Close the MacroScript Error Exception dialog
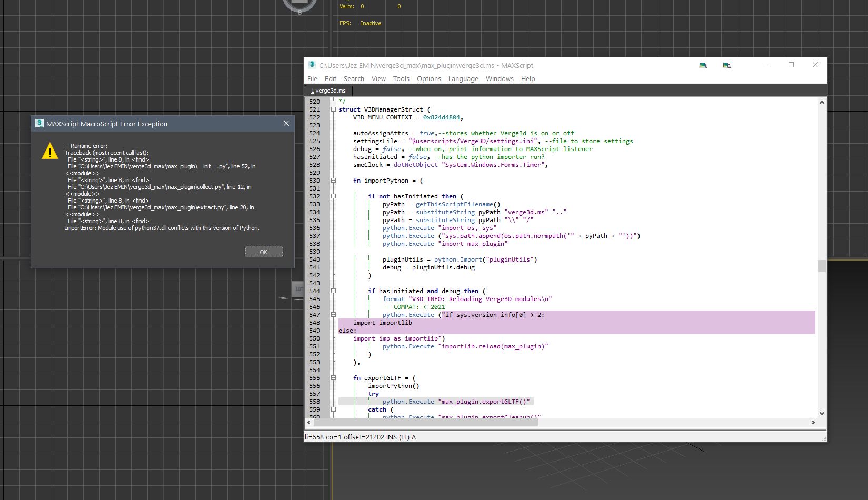Viewport: 868px width, 500px height. pos(286,123)
